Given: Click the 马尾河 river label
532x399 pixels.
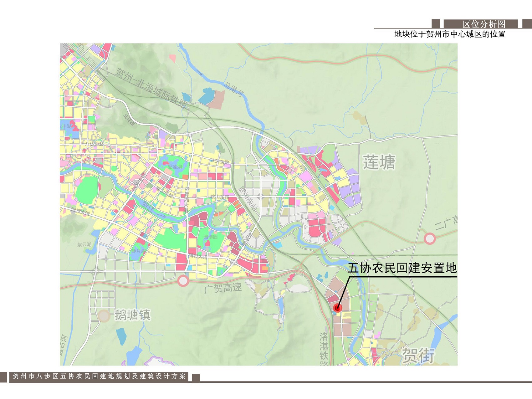Looking at the screenshot, I should pyautogui.click(x=234, y=89).
